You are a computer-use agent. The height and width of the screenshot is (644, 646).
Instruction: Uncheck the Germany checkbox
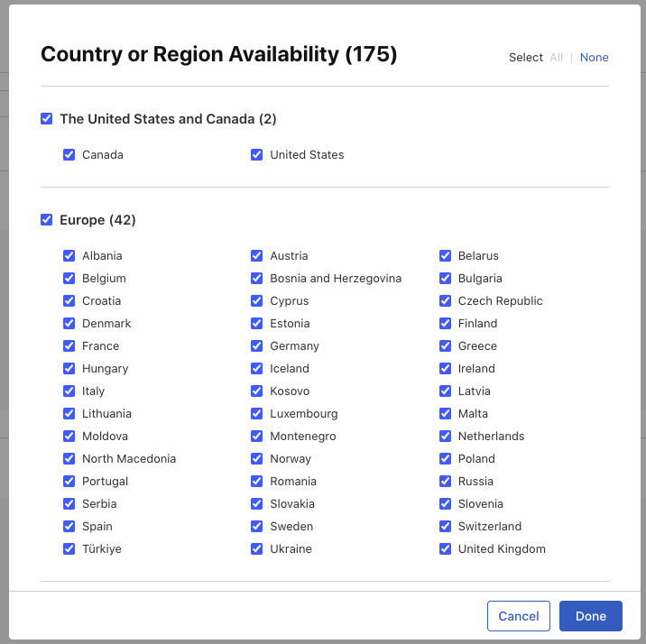tap(257, 346)
